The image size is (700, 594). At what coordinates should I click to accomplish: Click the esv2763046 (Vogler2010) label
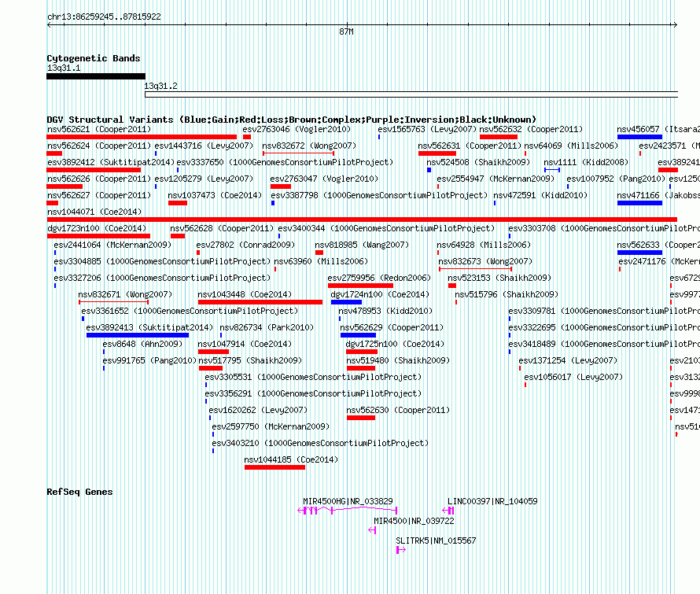pos(297,130)
